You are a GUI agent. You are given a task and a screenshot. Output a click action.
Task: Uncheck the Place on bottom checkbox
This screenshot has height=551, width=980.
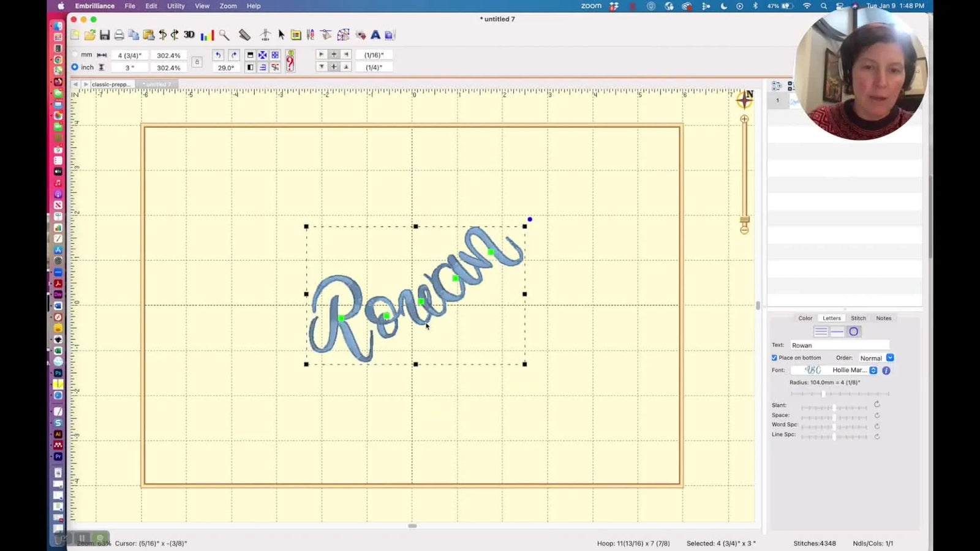tap(774, 358)
